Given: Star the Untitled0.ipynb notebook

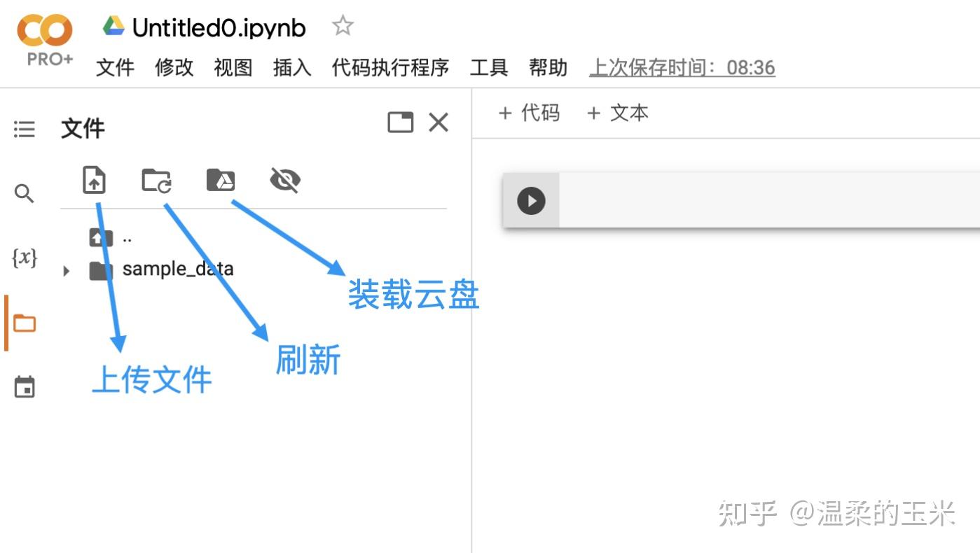Looking at the screenshot, I should [x=343, y=25].
